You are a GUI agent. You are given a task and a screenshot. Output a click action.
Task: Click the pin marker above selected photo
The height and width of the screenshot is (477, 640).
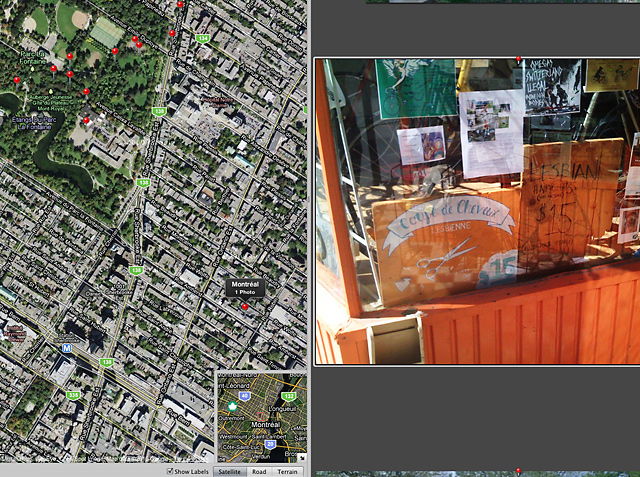(518, 59)
